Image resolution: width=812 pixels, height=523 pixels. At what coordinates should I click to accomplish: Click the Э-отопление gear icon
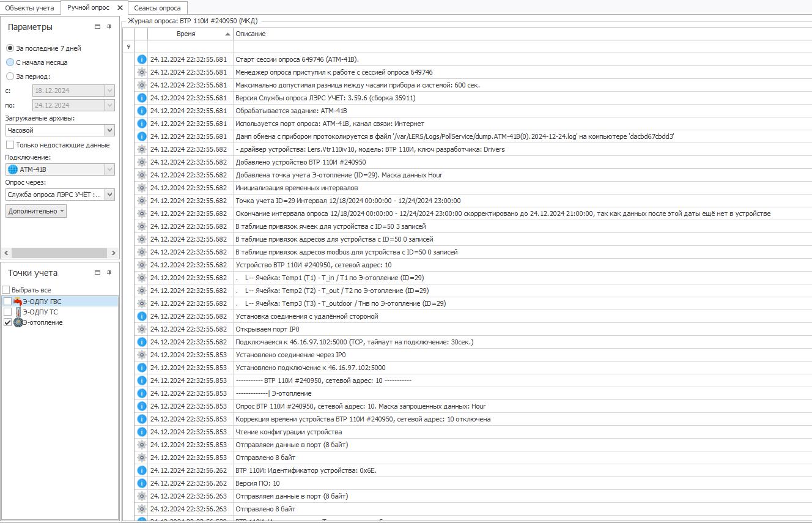18,322
